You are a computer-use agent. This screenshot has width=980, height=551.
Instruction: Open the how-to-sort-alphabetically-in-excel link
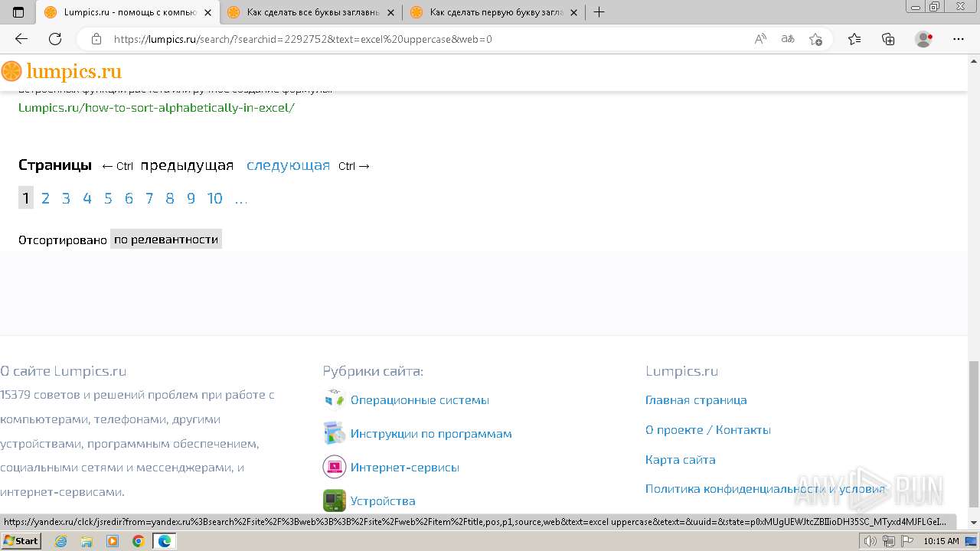pos(156,108)
